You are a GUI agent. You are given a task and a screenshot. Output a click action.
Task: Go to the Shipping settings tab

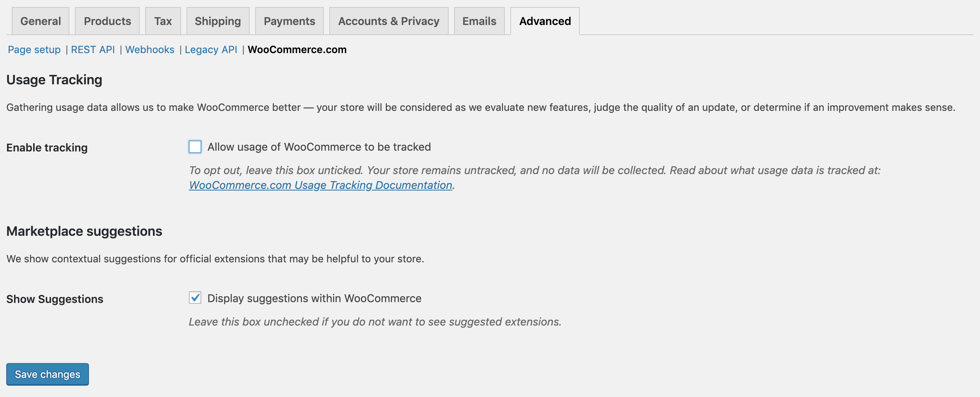pyautogui.click(x=217, y=21)
